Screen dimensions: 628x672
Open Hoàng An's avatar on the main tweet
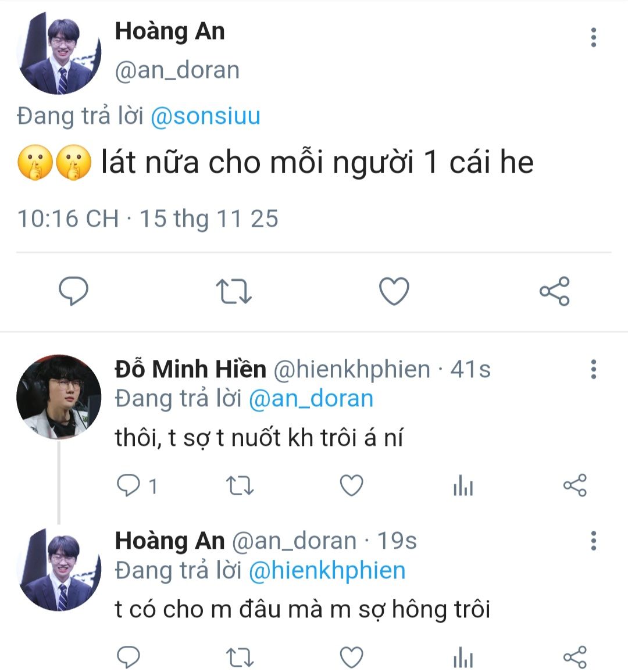(59, 53)
